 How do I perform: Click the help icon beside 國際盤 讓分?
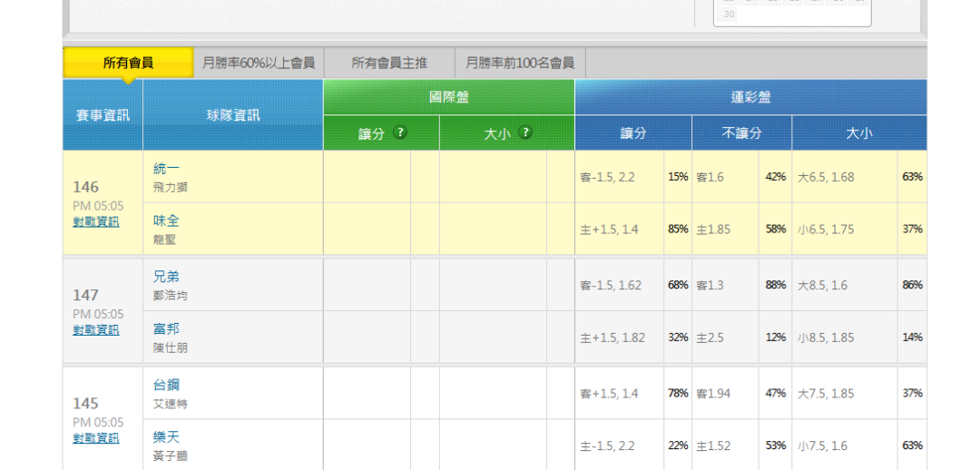click(x=400, y=132)
